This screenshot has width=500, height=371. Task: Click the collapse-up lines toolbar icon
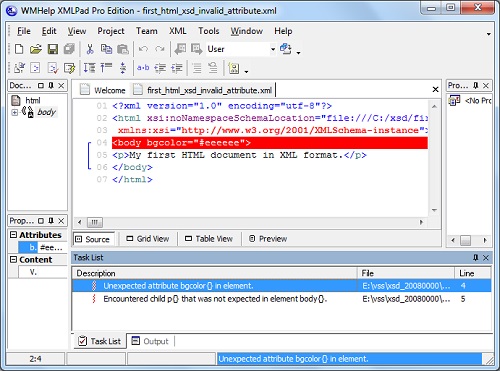[x=106, y=67]
